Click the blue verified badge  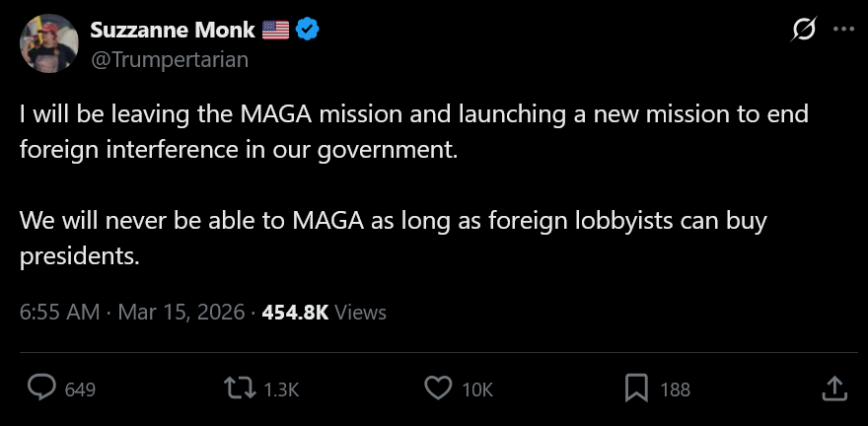tap(307, 30)
